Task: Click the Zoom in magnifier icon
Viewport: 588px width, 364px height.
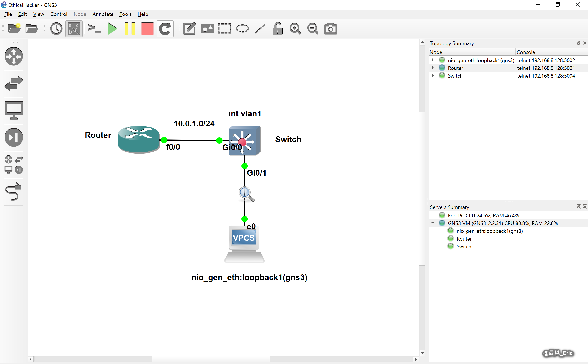Action: click(x=295, y=29)
